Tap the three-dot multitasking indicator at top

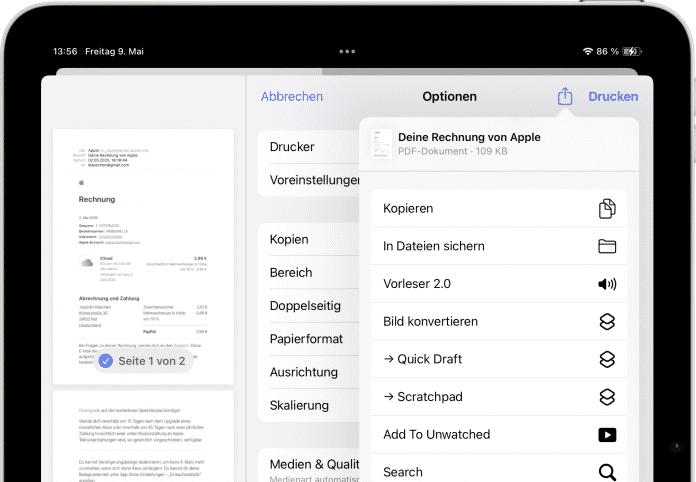(x=347, y=51)
